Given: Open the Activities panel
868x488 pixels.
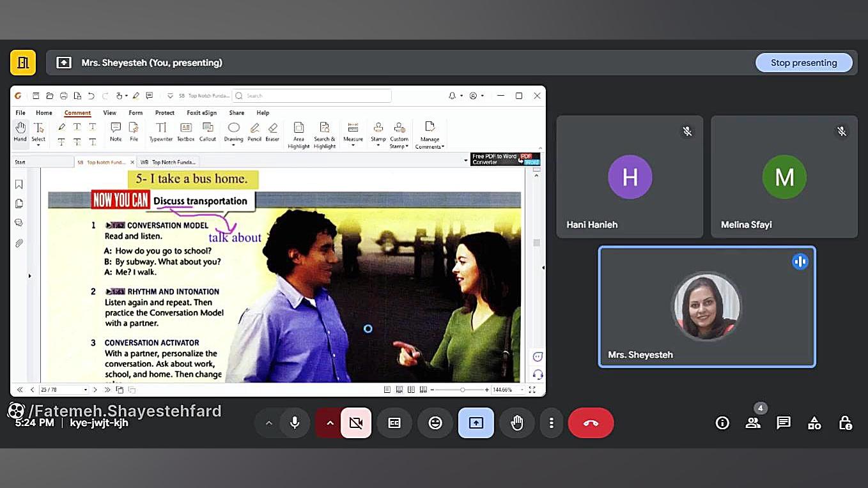Looking at the screenshot, I should click(x=814, y=423).
